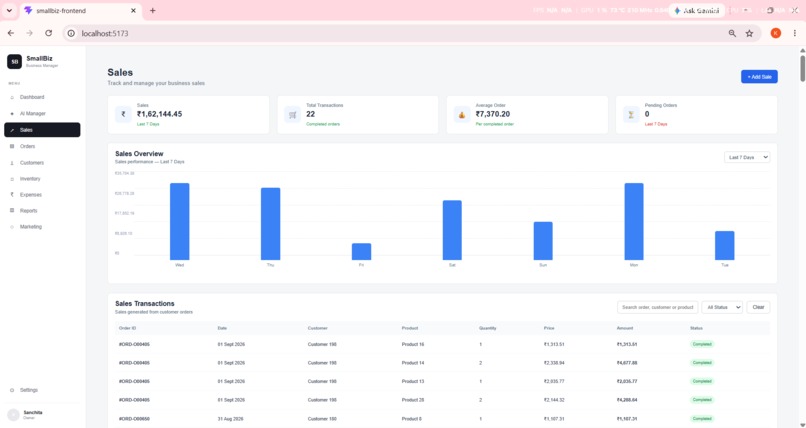Click the Order ID column header

(127, 328)
